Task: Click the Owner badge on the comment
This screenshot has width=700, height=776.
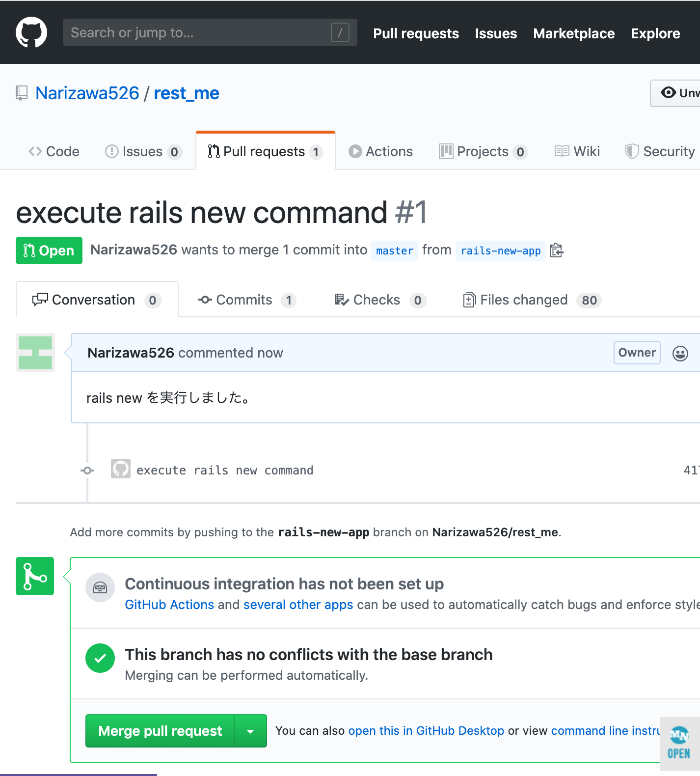Action: tap(637, 353)
